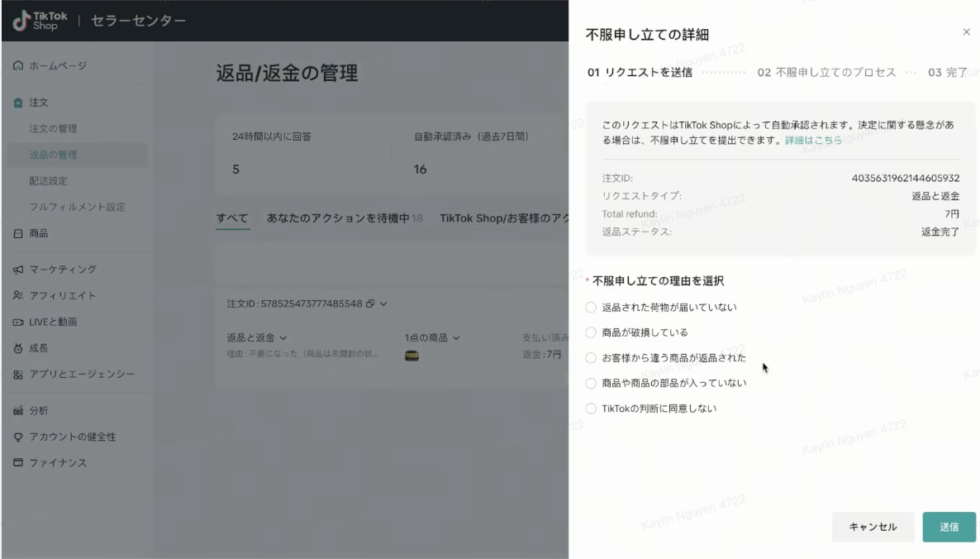This screenshot has height=559, width=980.
Task: Click the 自動承認済み count 16
Action: pos(420,170)
